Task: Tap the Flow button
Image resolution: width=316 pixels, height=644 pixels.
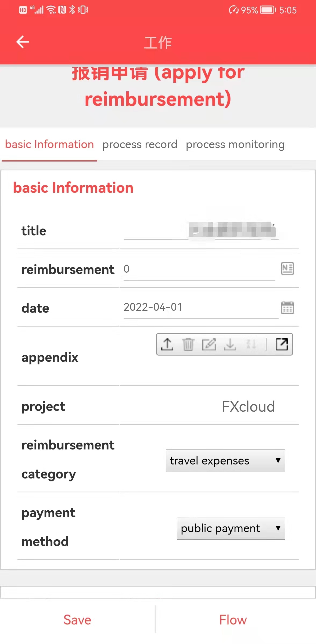Action: click(x=233, y=620)
